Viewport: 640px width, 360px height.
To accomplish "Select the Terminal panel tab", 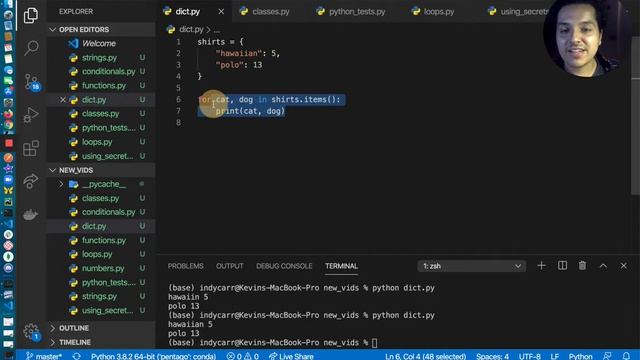I will pos(341,266).
